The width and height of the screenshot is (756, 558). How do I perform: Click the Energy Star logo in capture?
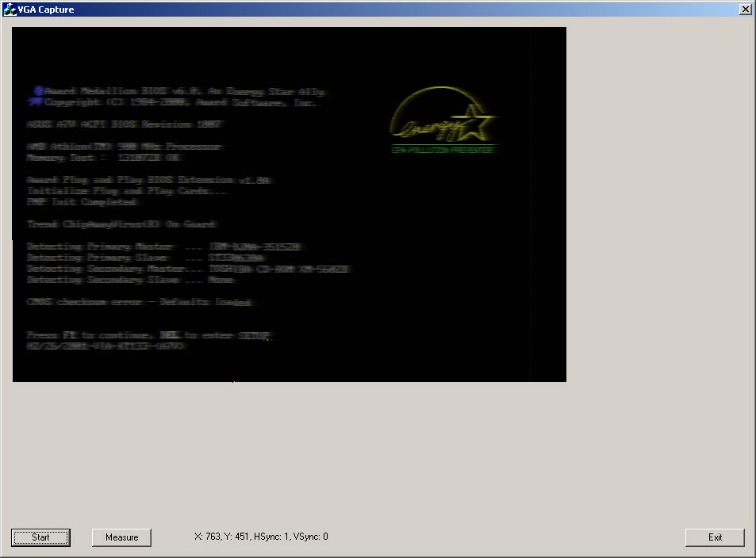[443, 120]
